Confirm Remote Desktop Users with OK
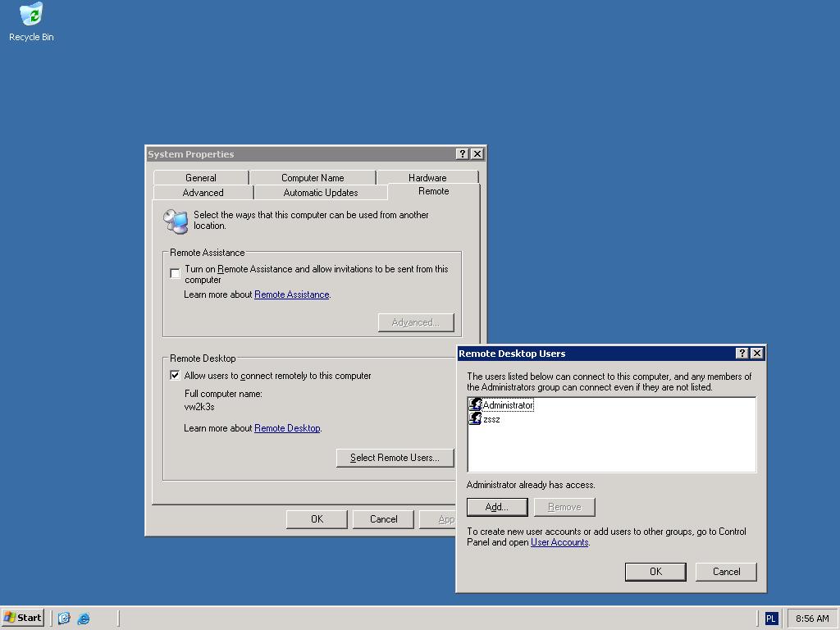840x630 pixels. coord(655,572)
